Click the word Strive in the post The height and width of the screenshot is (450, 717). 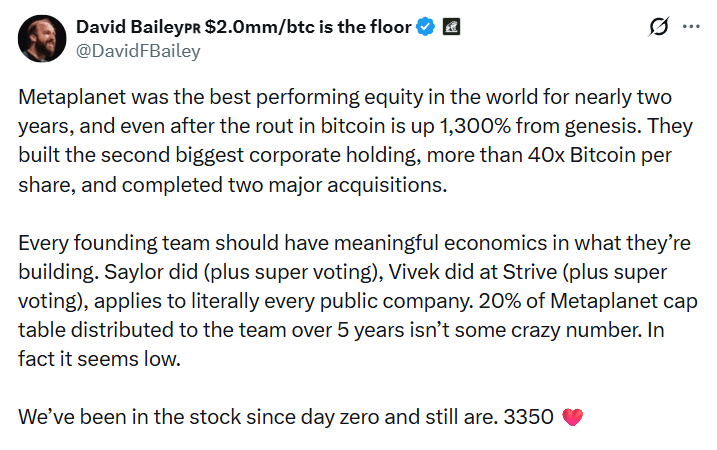530,273
